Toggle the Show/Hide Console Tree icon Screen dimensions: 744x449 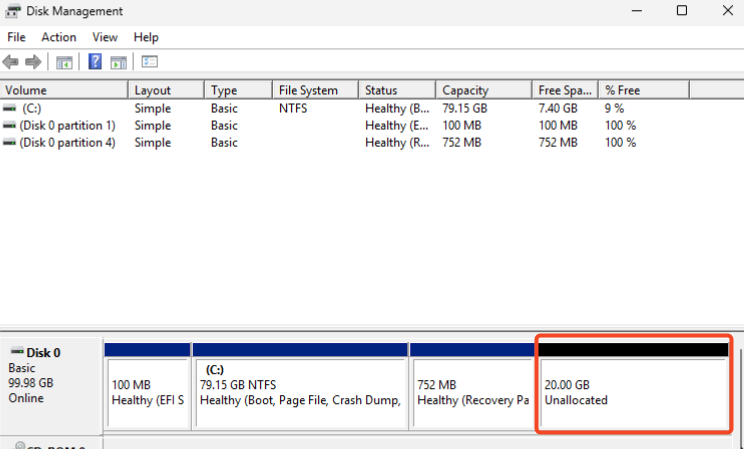[64, 62]
